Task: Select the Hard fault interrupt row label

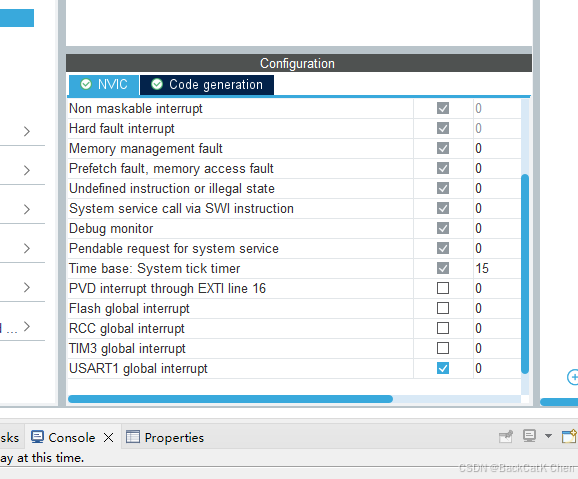Action: [122, 128]
